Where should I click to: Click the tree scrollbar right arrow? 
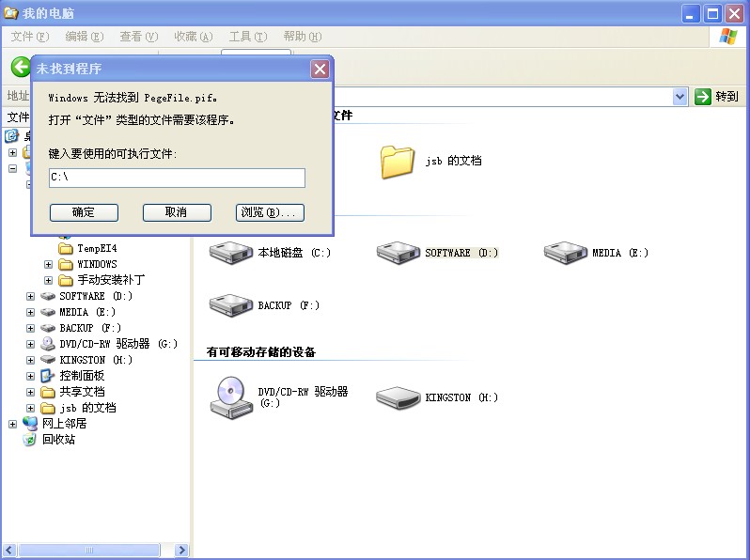point(181,550)
